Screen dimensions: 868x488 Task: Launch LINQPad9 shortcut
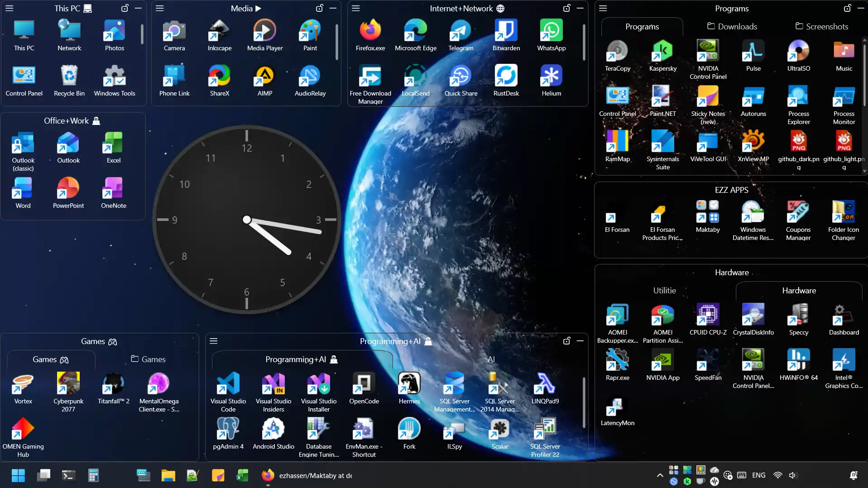tap(545, 388)
